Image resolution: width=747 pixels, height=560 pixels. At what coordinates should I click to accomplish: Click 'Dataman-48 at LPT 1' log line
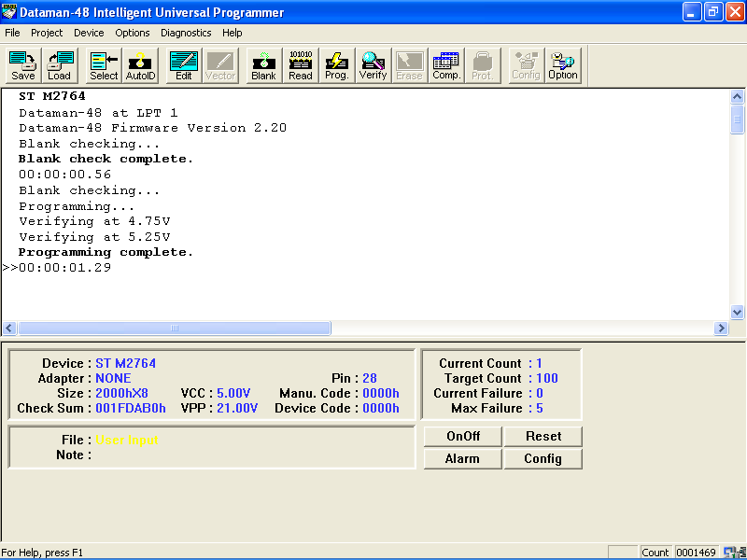(98, 113)
